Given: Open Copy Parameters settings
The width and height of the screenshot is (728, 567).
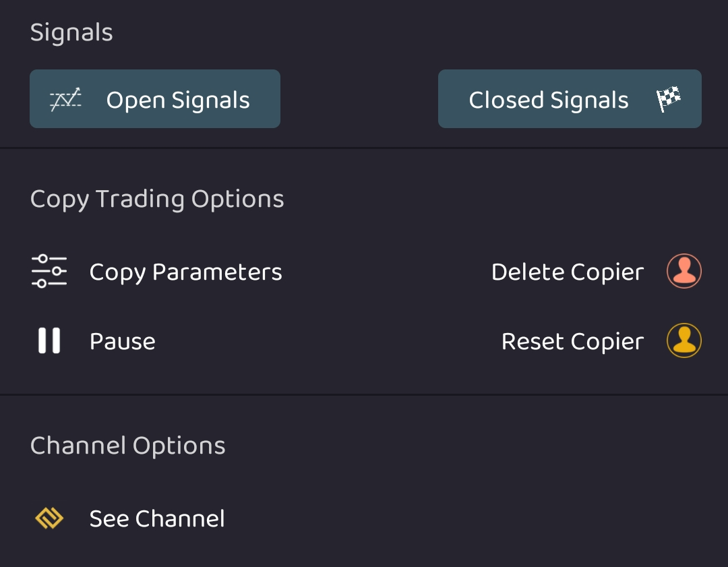Looking at the screenshot, I should [185, 272].
